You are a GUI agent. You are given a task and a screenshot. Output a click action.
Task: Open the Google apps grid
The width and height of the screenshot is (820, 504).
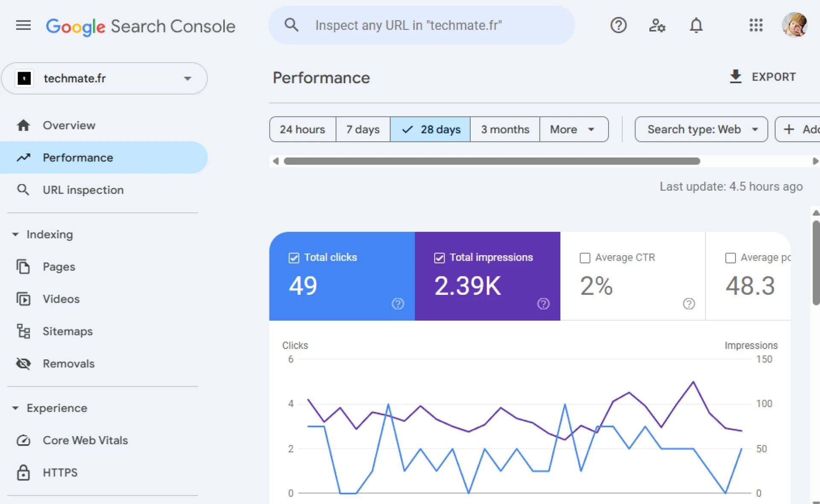756,26
